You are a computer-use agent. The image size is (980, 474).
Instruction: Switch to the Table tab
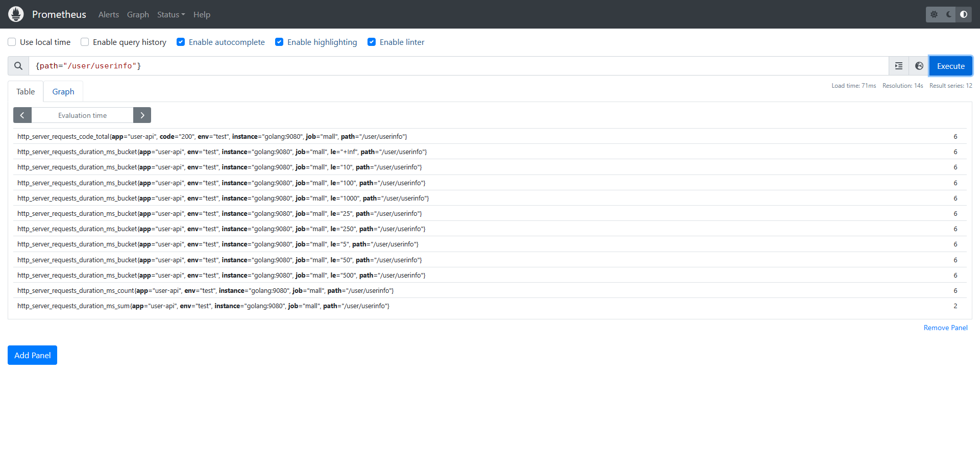26,91
